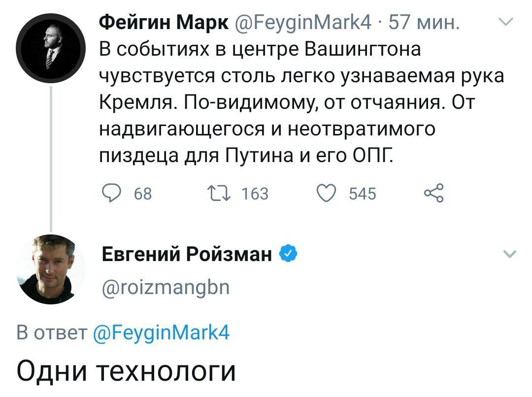Image resolution: width=532 pixels, height=397 pixels.
Task: Click the reply speech bubble icon
Action: 111,194
